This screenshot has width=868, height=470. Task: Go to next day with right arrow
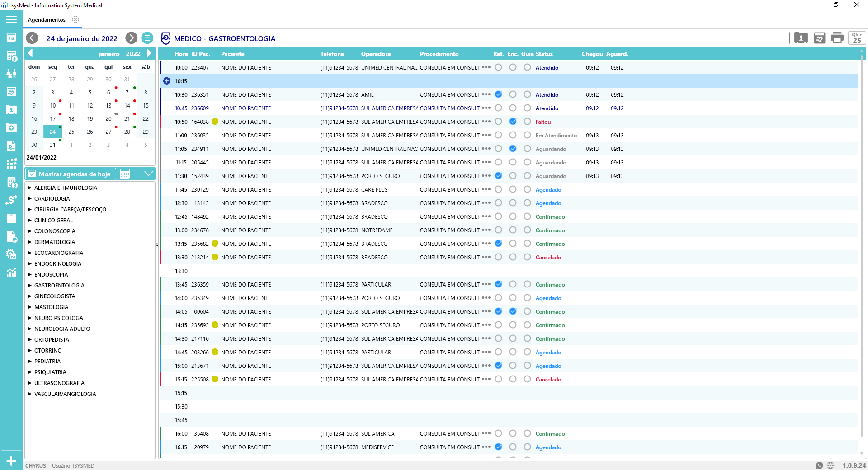[x=131, y=38]
